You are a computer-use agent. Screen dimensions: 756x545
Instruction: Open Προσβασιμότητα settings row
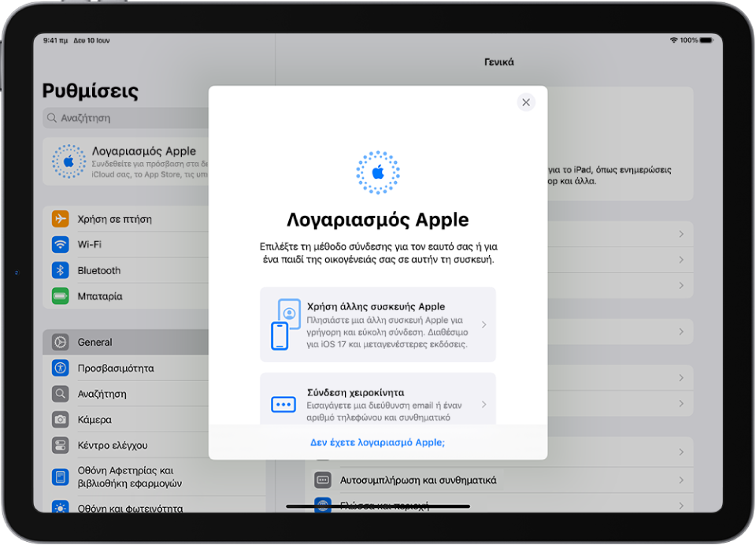(126, 368)
